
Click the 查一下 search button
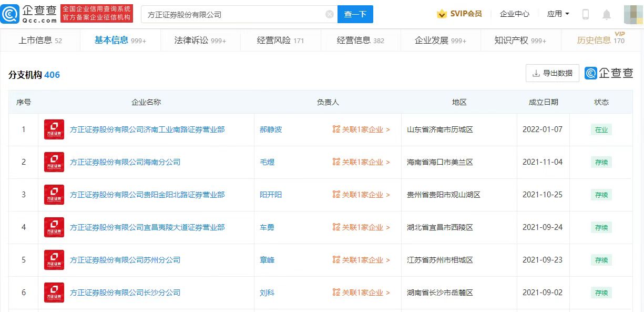click(x=355, y=14)
